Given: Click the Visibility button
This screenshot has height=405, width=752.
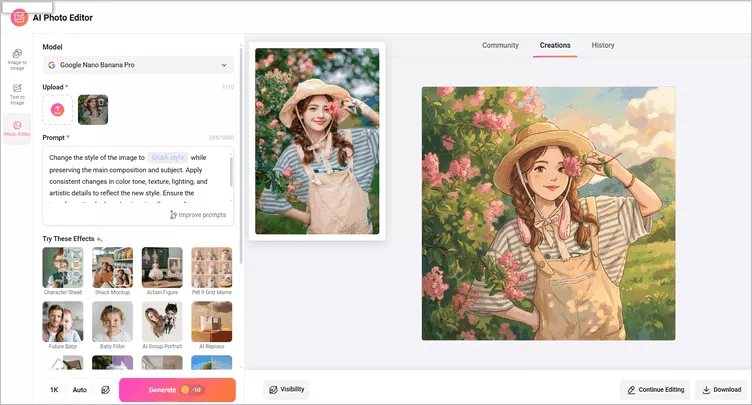Looking at the screenshot, I should click(286, 390).
